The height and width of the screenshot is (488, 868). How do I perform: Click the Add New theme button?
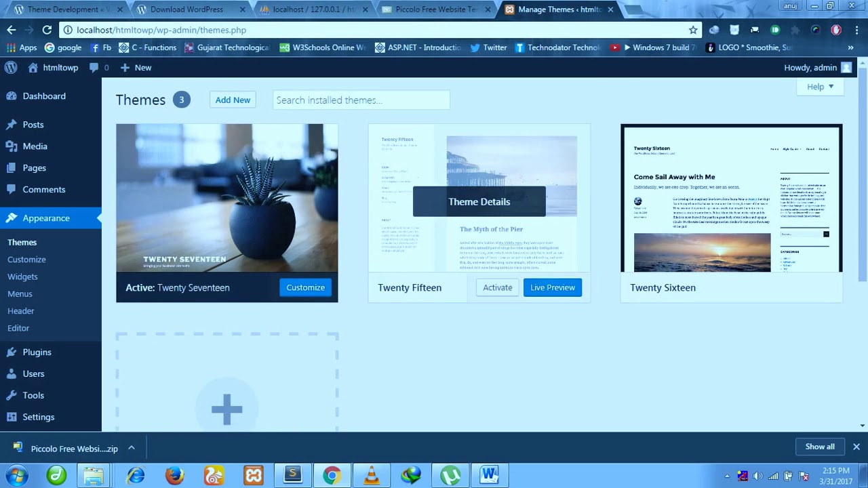(233, 100)
